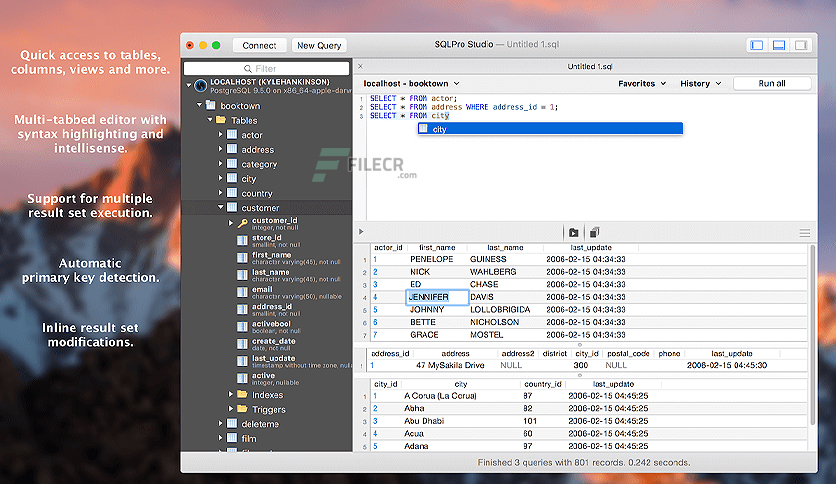This screenshot has height=484, width=836.
Task: Click the last_name column icon
Action: tap(243, 275)
